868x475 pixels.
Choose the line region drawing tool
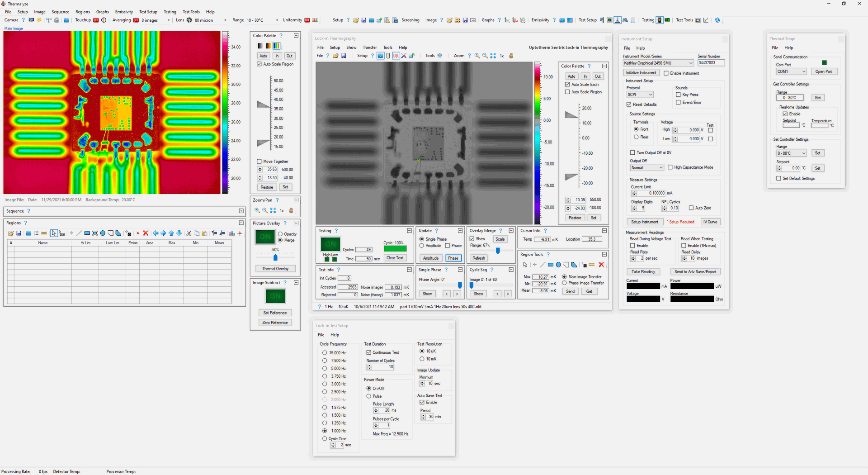click(x=79, y=233)
